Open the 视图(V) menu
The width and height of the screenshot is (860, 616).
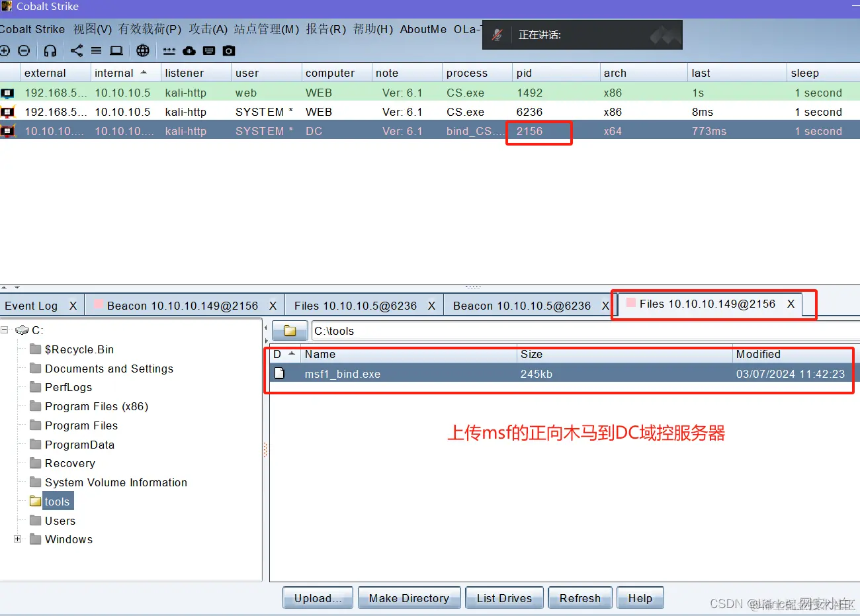[93, 29]
